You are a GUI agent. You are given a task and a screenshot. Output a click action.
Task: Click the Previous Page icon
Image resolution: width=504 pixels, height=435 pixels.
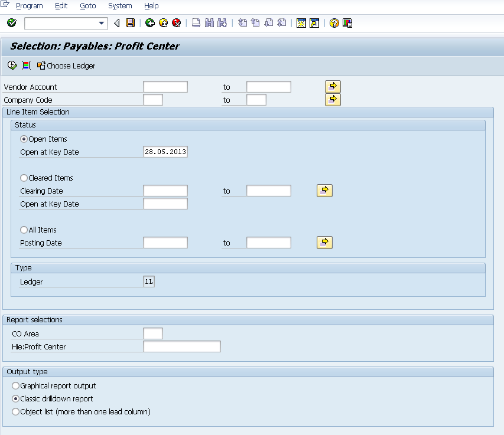point(255,23)
